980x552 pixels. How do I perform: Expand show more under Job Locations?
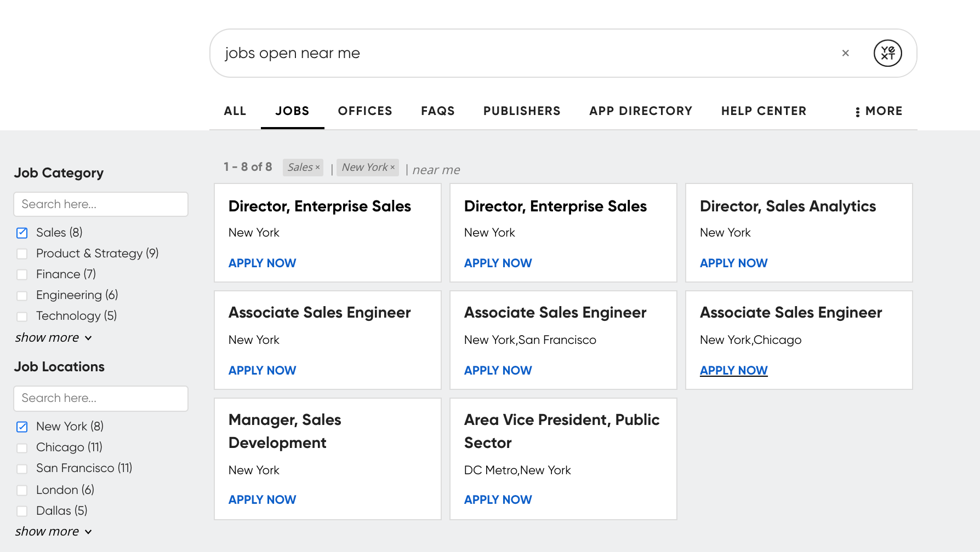point(53,532)
